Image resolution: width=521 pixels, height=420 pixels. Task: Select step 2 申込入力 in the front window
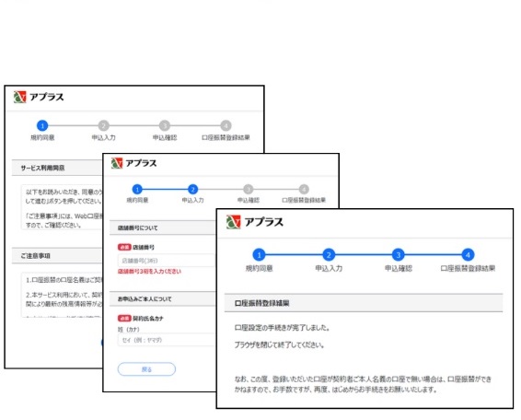click(329, 255)
